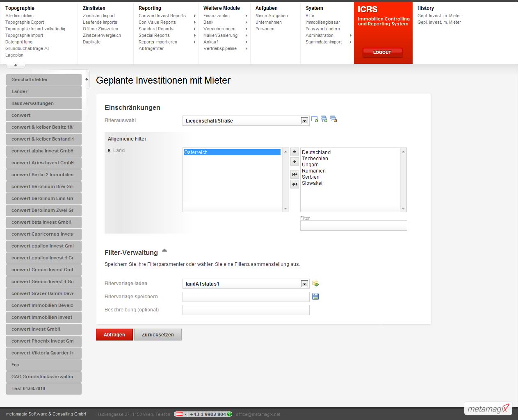Move selected country right with single arrow
Viewport: 525px width, 420px height.
pos(294,152)
